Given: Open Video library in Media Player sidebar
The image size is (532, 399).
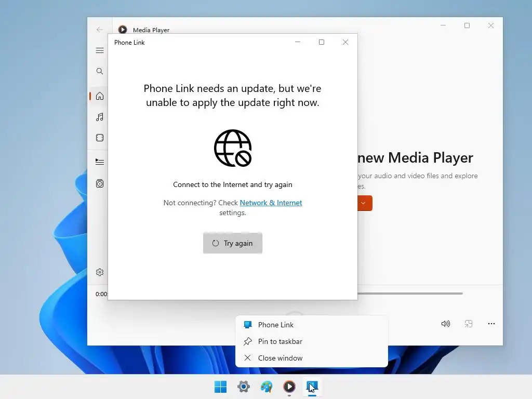Looking at the screenshot, I should coord(100,138).
